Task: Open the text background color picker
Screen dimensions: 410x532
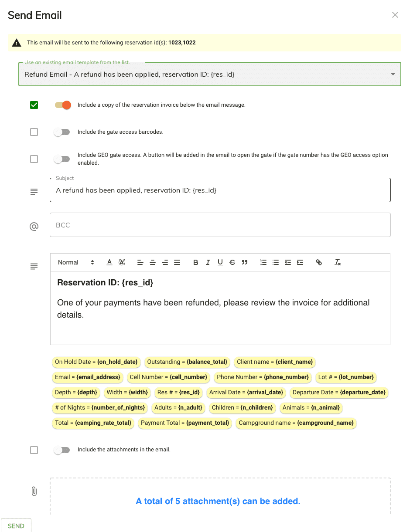Action: [x=122, y=262]
